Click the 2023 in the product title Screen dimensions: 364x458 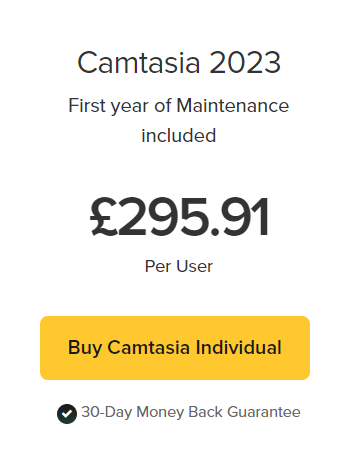245,62
